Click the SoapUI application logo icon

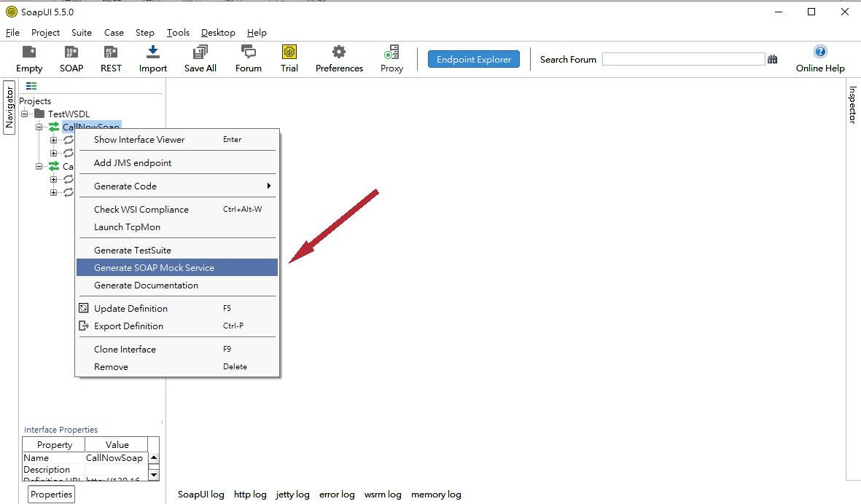click(x=11, y=12)
